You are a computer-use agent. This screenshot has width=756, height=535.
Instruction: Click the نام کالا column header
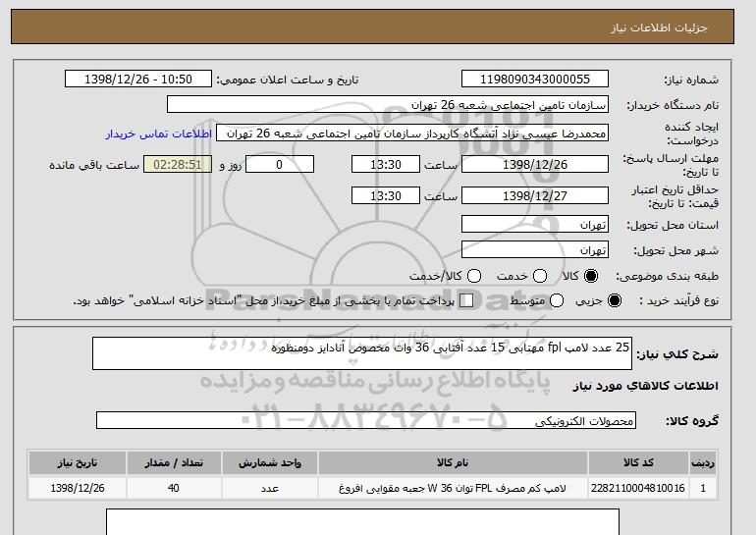coord(453,462)
